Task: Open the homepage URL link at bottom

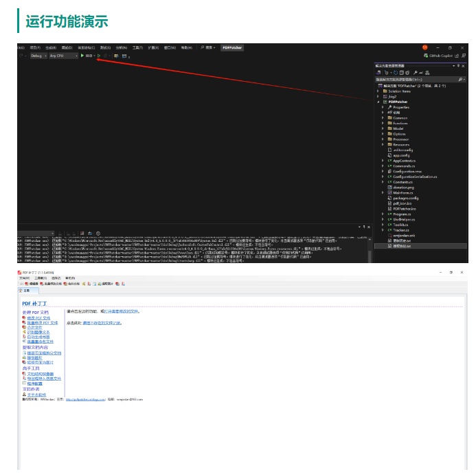Action: coord(85,400)
